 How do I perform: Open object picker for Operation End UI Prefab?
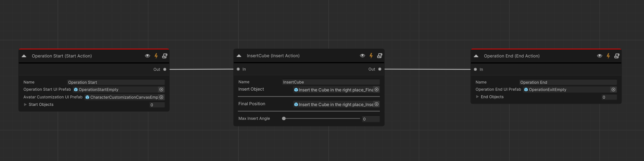[613, 89]
